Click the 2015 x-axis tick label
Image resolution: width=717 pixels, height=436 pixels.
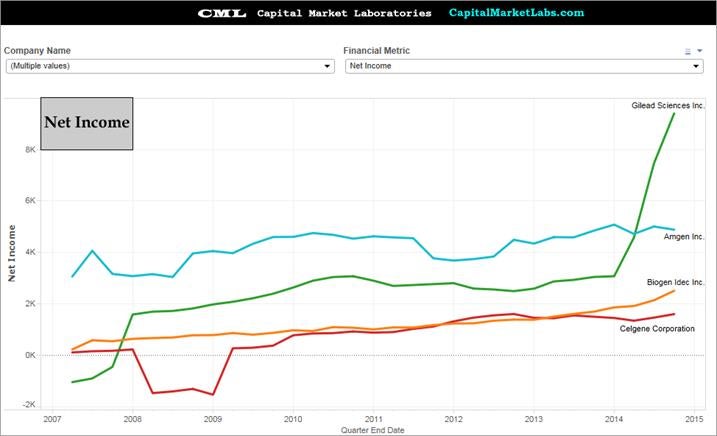click(x=695, y=419)
